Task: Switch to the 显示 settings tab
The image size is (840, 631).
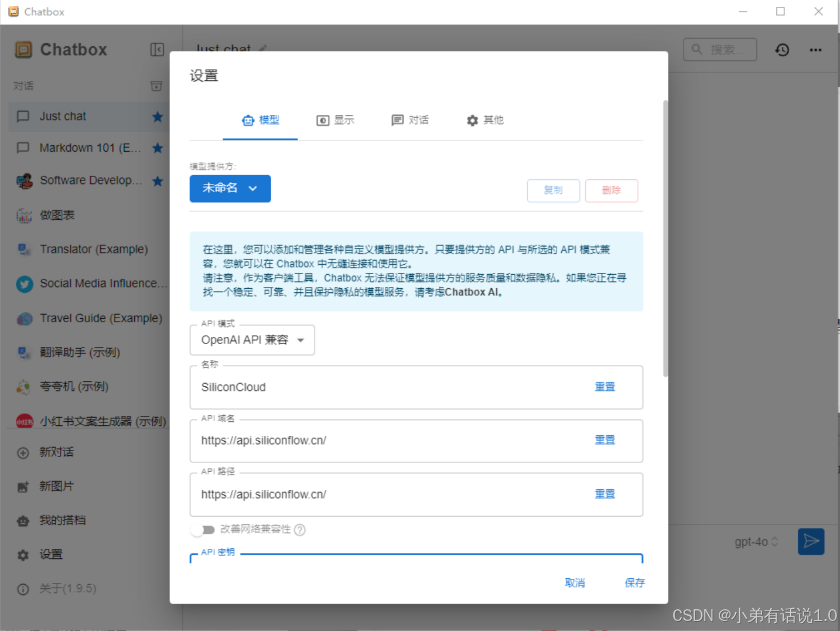Action: coord(335,120)
